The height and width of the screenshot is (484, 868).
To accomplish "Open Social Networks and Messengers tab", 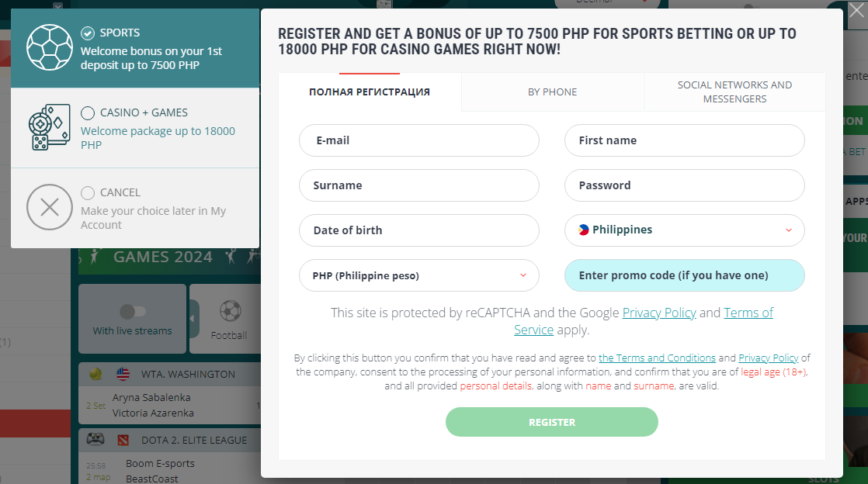I will tap(734, 92).
